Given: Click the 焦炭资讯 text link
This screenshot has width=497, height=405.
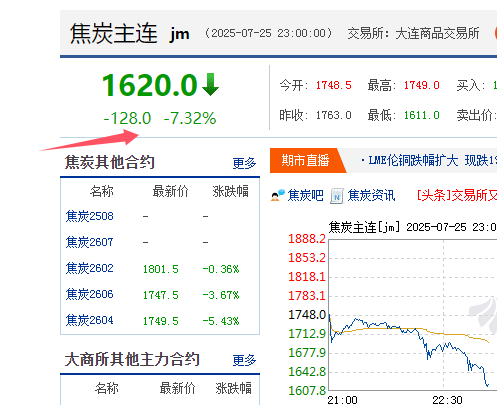Looking at the screenshot, I should 371,195.
